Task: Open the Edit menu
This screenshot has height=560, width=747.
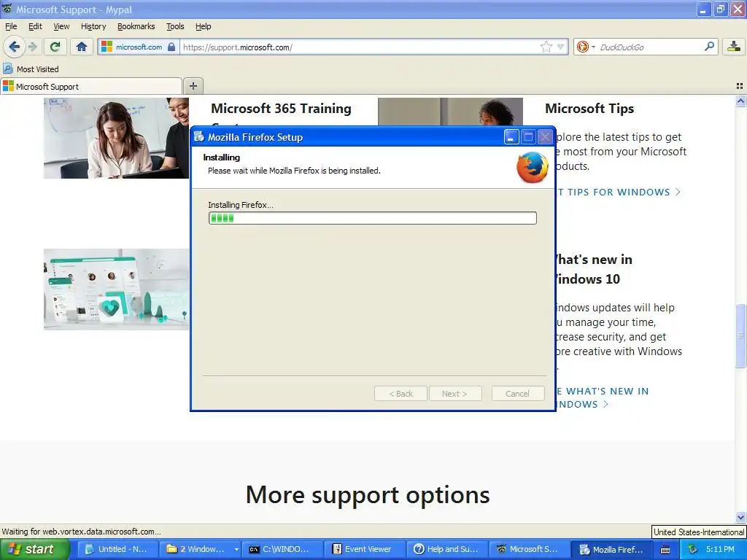Action: tap(35, 26)
